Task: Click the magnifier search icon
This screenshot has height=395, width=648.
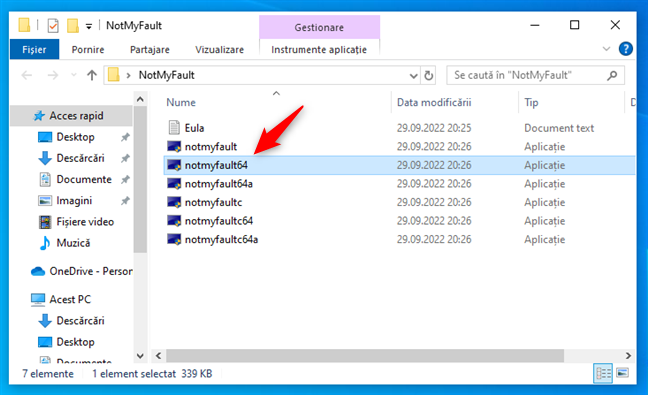Action: click(x=612, y=75)
